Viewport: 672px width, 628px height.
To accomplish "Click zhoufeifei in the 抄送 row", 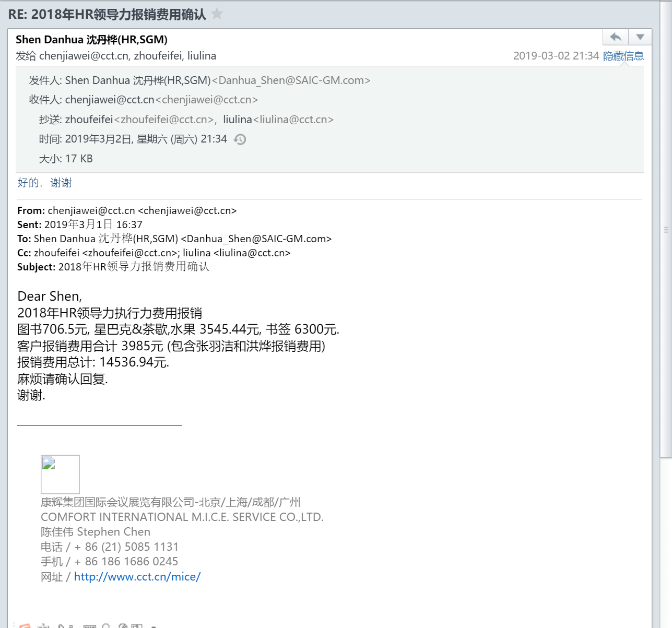I will coord(89,120).
